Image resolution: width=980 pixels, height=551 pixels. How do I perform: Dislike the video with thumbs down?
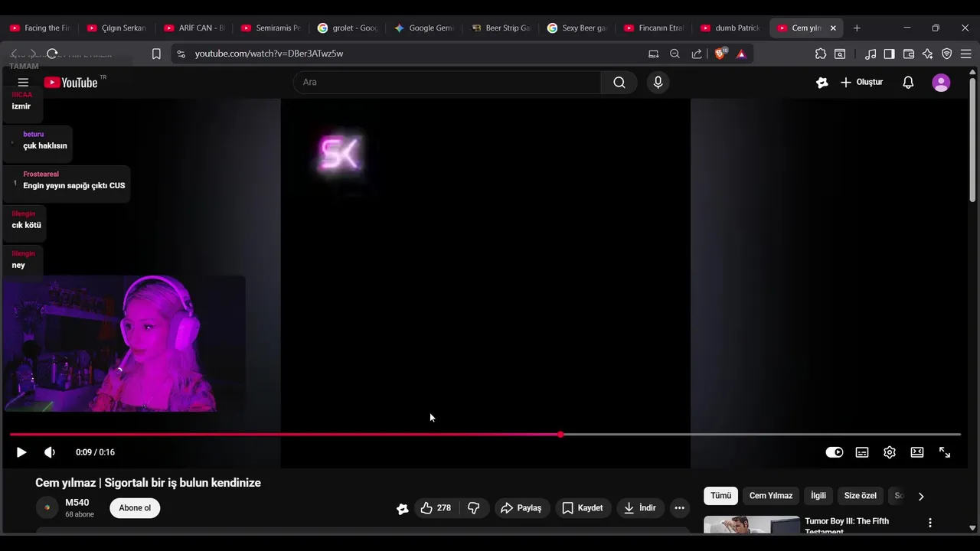click(x=473, y=508)
